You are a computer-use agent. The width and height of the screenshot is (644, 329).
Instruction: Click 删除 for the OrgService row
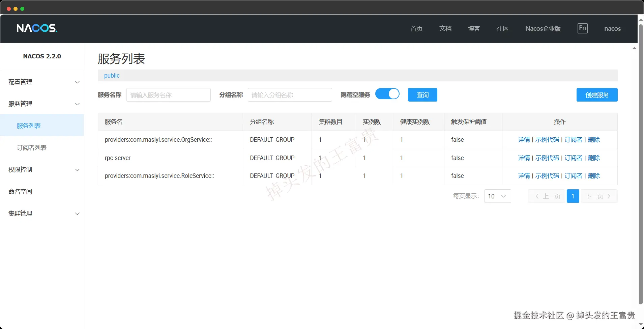pyautogui.click(x=594, y=140)
